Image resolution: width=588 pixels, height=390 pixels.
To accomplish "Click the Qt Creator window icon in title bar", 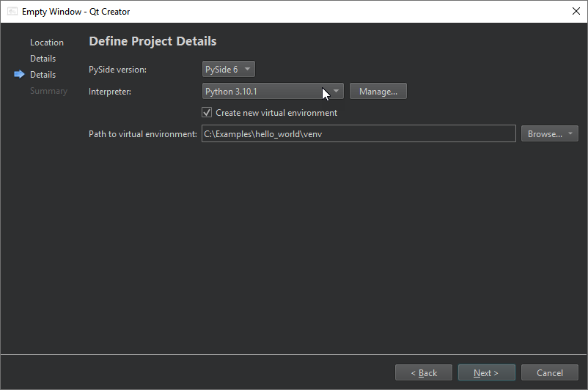I will tap(12, 12).
